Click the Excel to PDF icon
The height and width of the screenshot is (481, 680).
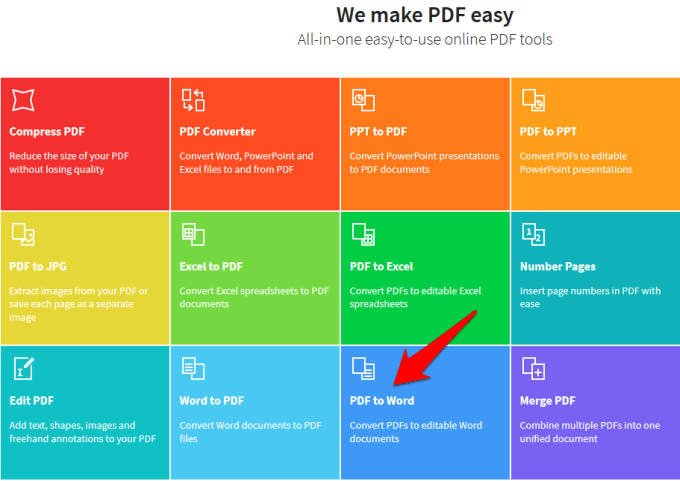coord(193,235)
